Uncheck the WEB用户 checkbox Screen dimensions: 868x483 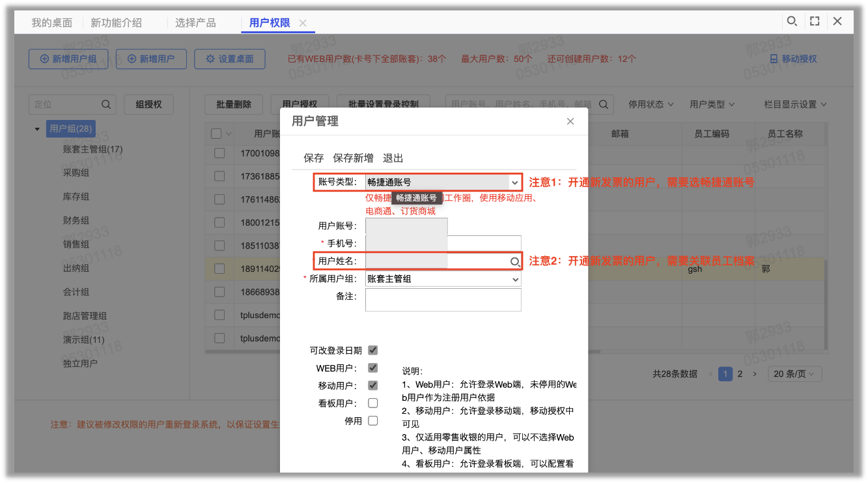(373, 368)
